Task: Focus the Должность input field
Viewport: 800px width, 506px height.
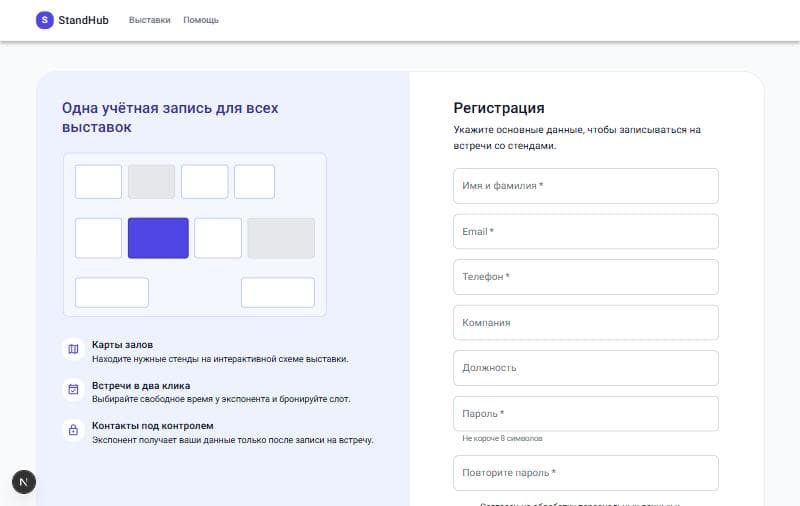Action: [x=586, y=368]
